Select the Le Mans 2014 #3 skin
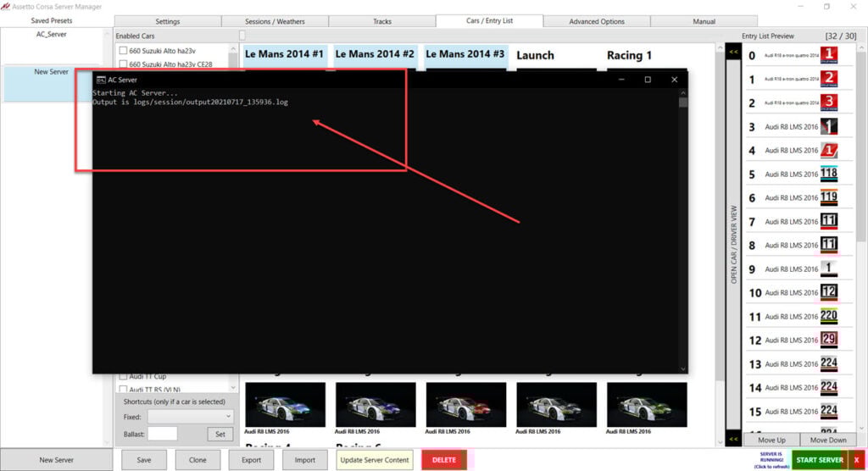Image resolution: width=868 pixels, height=471 pixels. (x=465, y=54)
